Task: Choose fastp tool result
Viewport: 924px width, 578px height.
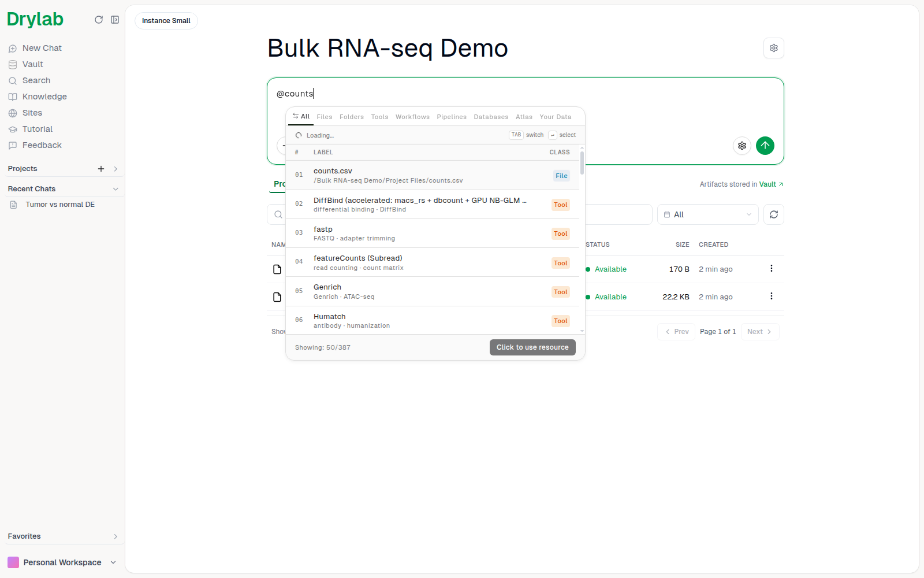Action: (433, 234)
